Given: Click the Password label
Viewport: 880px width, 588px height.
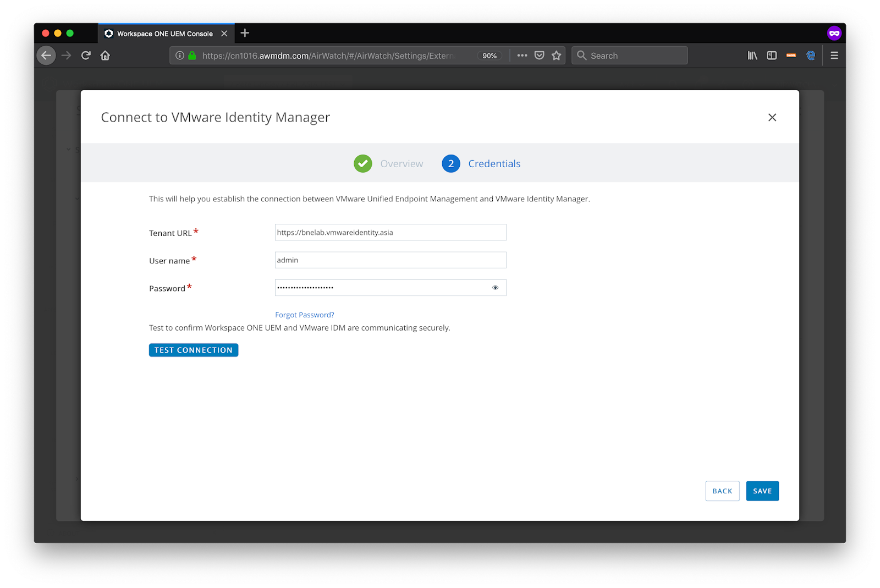Looking at the screenshot, I should [x=167, y=288].
